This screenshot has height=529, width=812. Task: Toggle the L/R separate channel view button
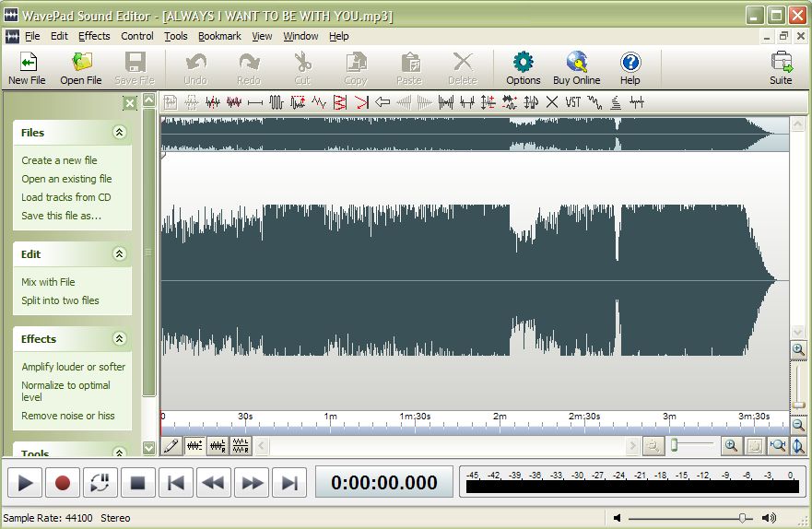(x=218, y=446)
